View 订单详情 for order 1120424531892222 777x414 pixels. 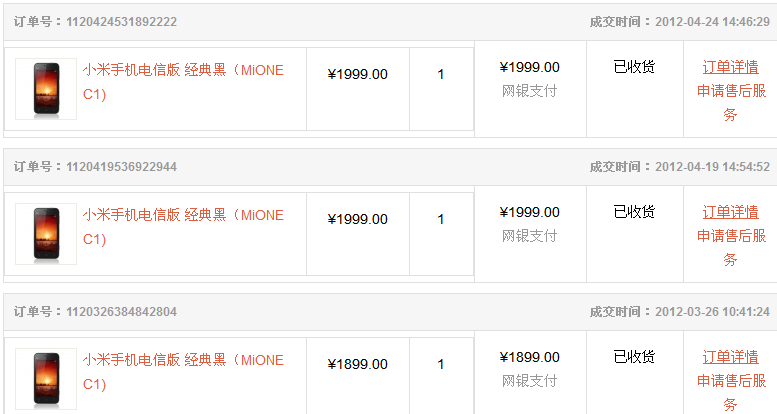pos(730,67)
